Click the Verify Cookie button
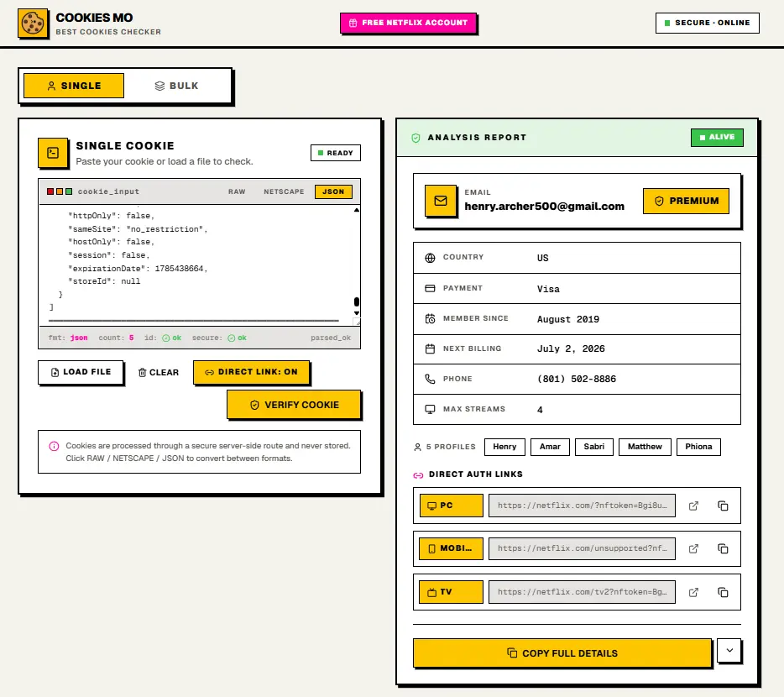The image size is (784, 697). pyautogui.click(x=294, y=405)
